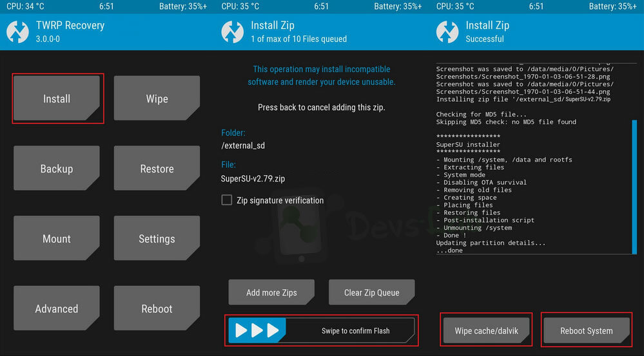
Task: Click 'Mounting /system, /data and rootfs' log line
Action: coord(504,160)
